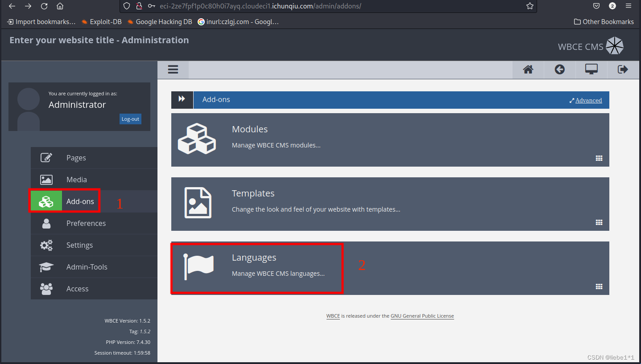View the website via monitor icon
Image resolution: width=641 pixels, height=364 pixels.
591,70
